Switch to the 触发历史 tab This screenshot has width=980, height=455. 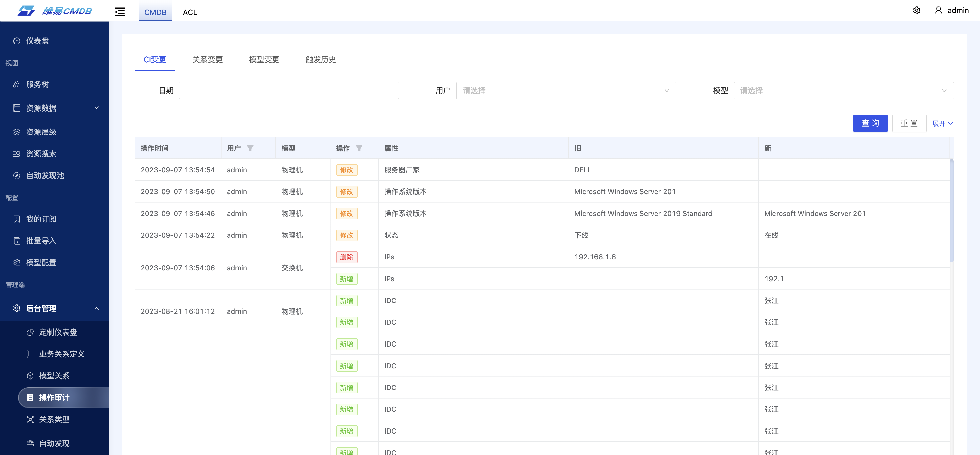[320, 60]
